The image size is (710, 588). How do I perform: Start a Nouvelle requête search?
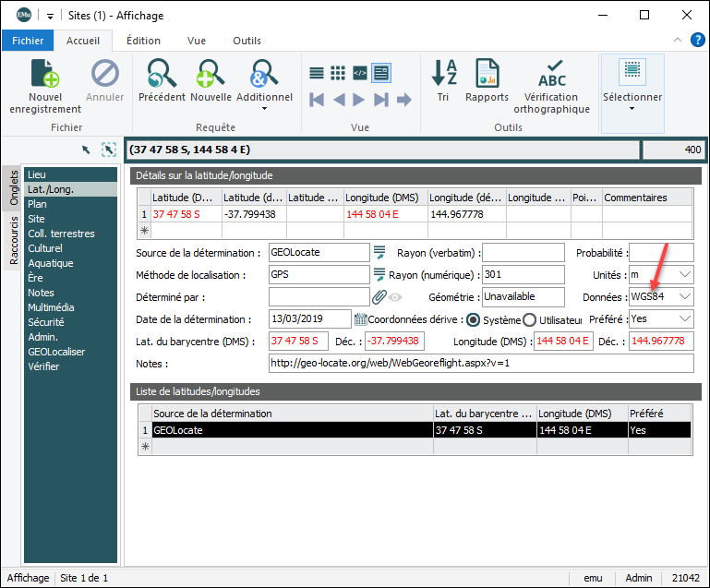coord(211,75)
